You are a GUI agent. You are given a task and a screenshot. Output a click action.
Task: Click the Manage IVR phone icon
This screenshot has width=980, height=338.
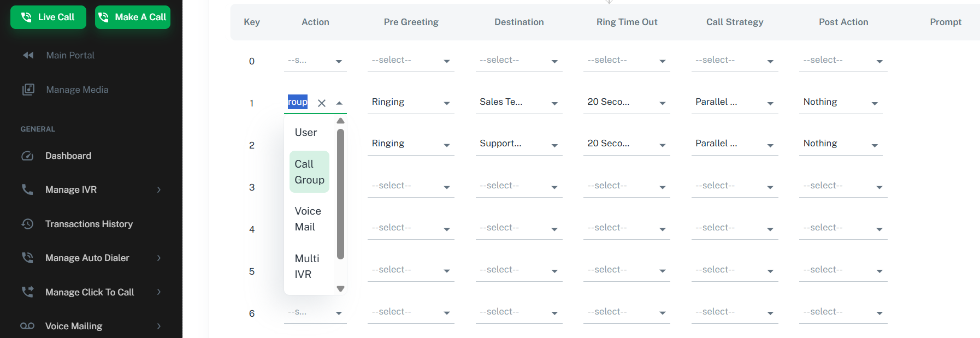click(x=27, y=189)
